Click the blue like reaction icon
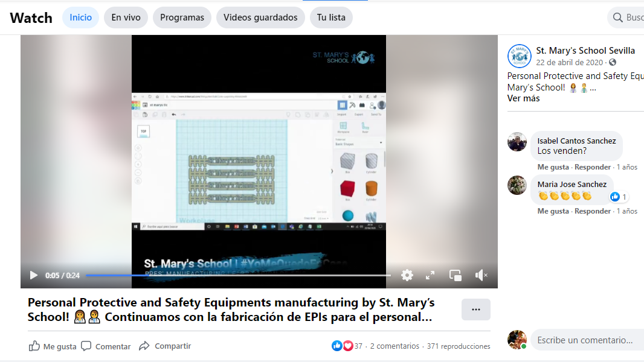The height and width of the screenshot is (362, 644). 336,346
